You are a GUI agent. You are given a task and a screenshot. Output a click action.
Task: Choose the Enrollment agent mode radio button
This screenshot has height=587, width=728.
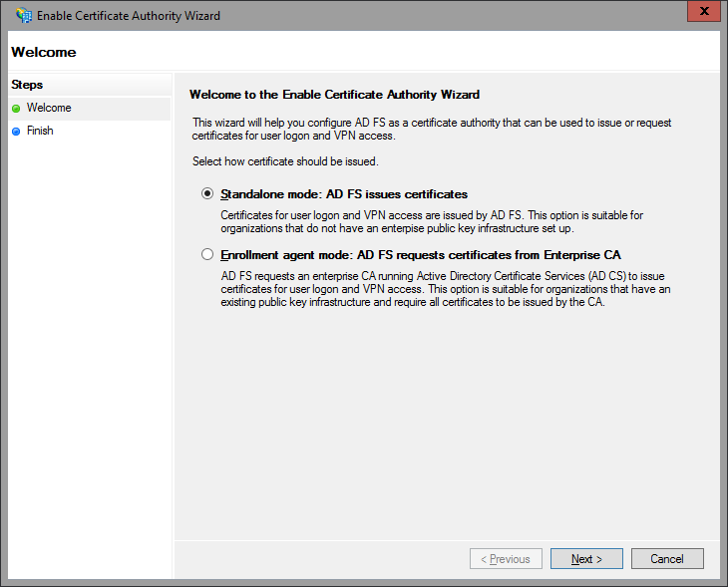207,255
